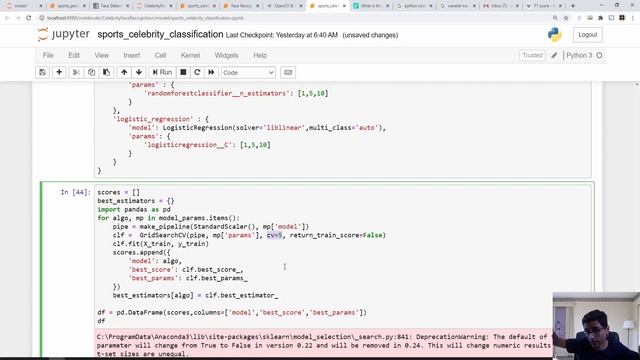Open the Cell menu

[x=160, y=55]
